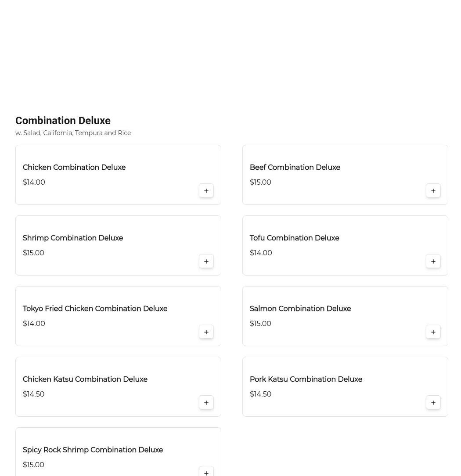Click the Combination Deluxe section heading
Viewport: 461px width, 476px height.
63,121
